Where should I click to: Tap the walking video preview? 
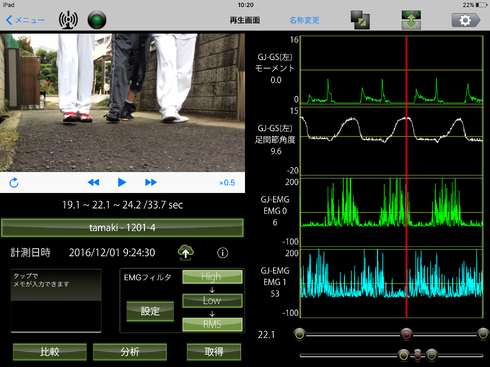point(122,103)
